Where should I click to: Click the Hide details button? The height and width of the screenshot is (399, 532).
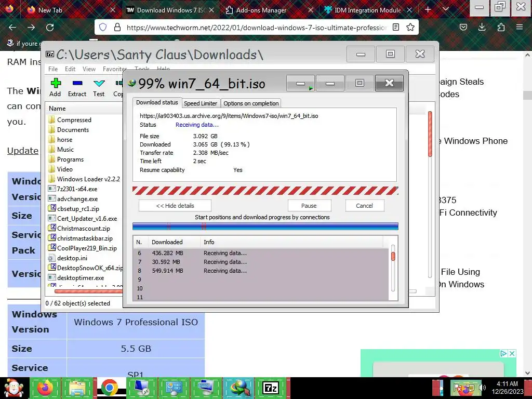[175, 206]
